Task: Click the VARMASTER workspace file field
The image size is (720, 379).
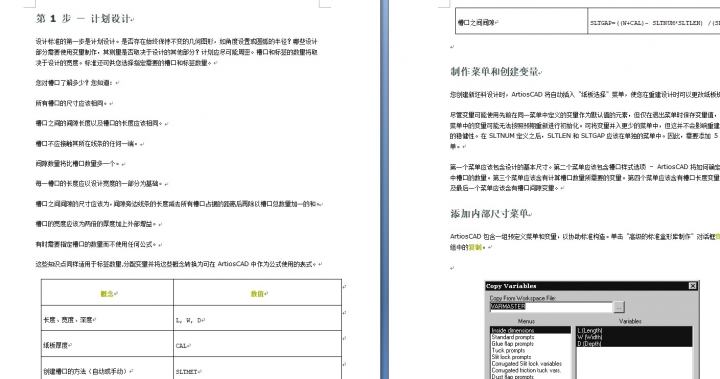Action: (x=551, y=306)
